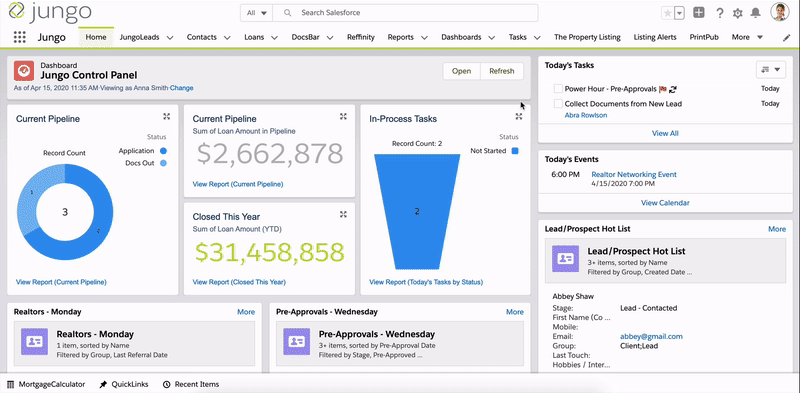Image resolution: width=800 pixels, height=393 pixels.
Task: Click the Application status legend swatch
Action: (163, 151)
